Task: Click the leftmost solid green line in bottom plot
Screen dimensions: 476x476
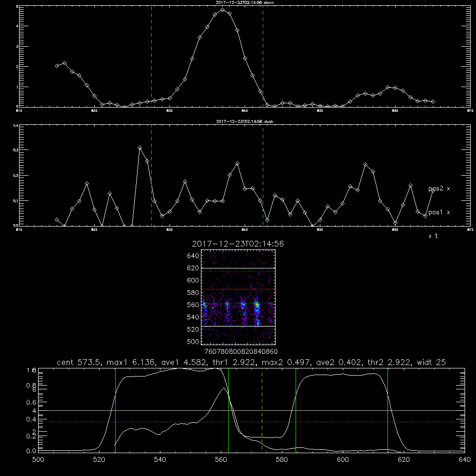Action: pyautogui.click(x=115, y=410)
